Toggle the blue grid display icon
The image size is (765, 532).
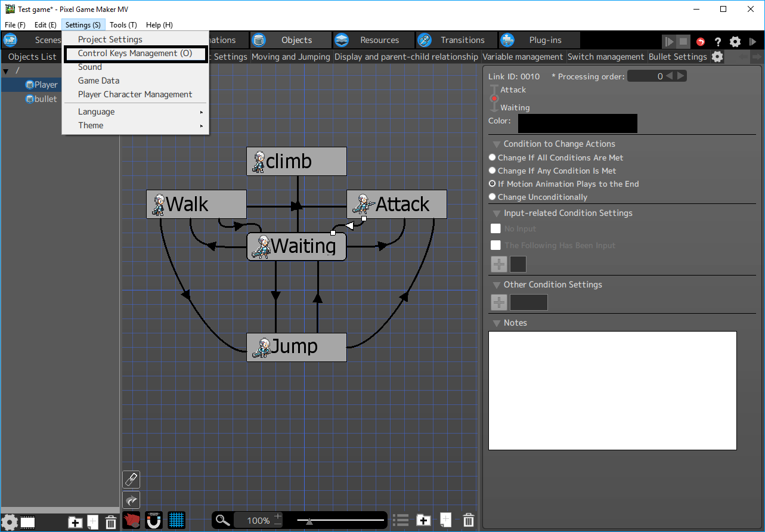pos(176,520)
